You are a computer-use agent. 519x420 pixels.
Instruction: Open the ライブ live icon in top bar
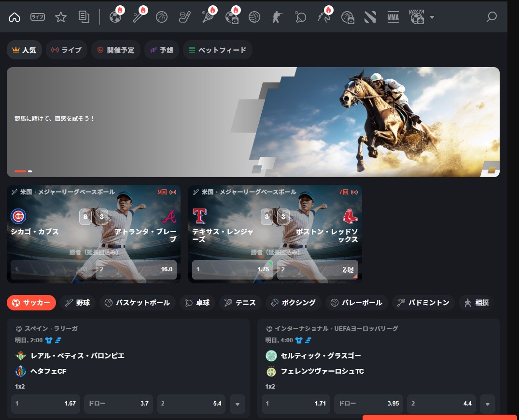pos(37,17)
